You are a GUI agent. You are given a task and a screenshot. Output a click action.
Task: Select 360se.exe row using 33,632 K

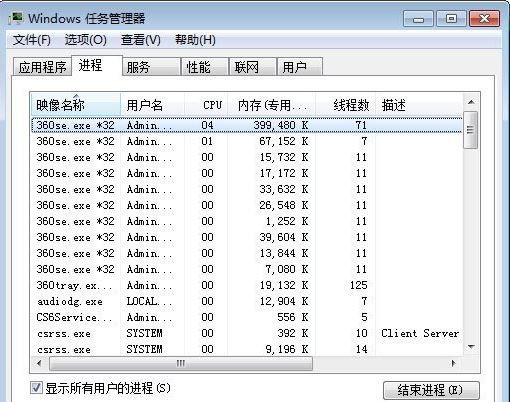click(247, 189)
